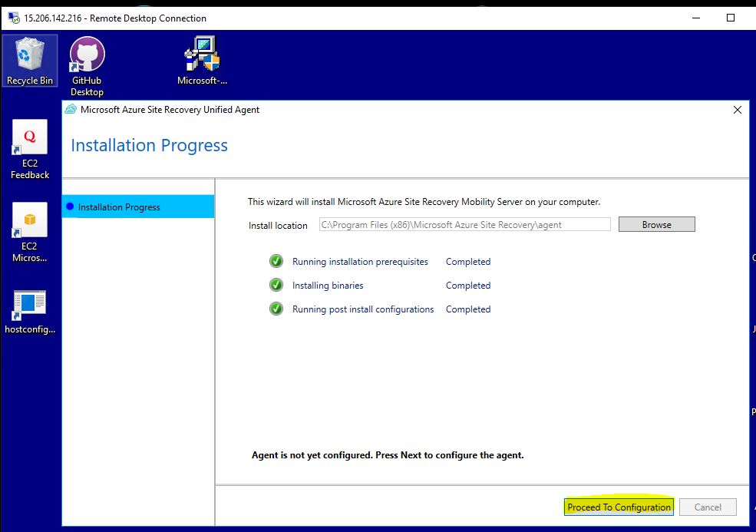The image size is (756, 532).
Task: Click green check beside Running installation prerequisites
Action: (x=276, y=262)
